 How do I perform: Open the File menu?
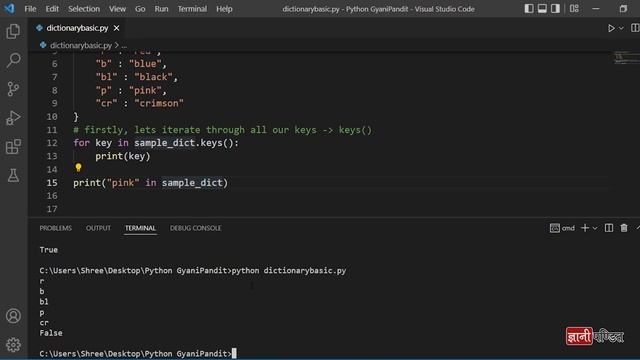pos(30,9)
